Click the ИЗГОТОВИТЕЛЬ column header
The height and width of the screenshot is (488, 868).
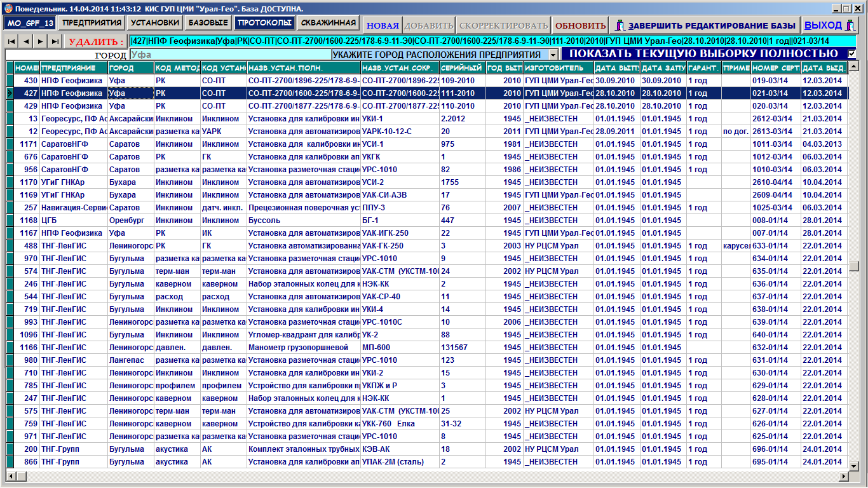559,67
